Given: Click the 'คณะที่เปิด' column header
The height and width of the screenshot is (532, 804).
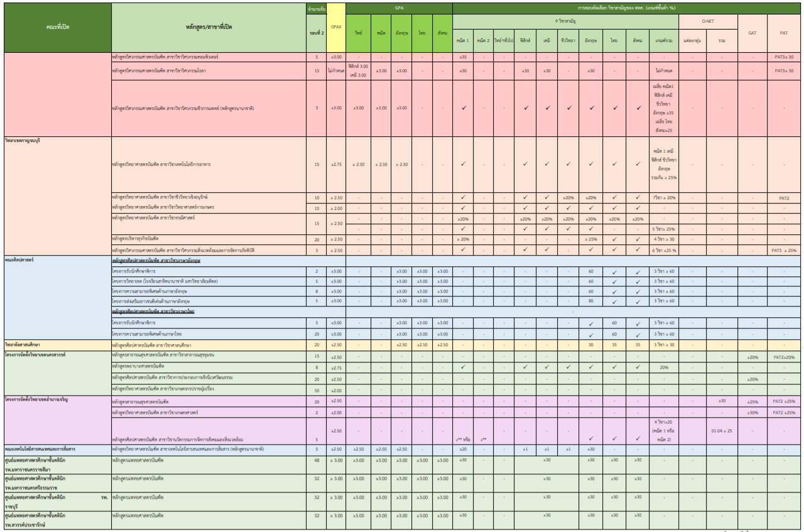Looking at the screenshot, I should 57,28.
